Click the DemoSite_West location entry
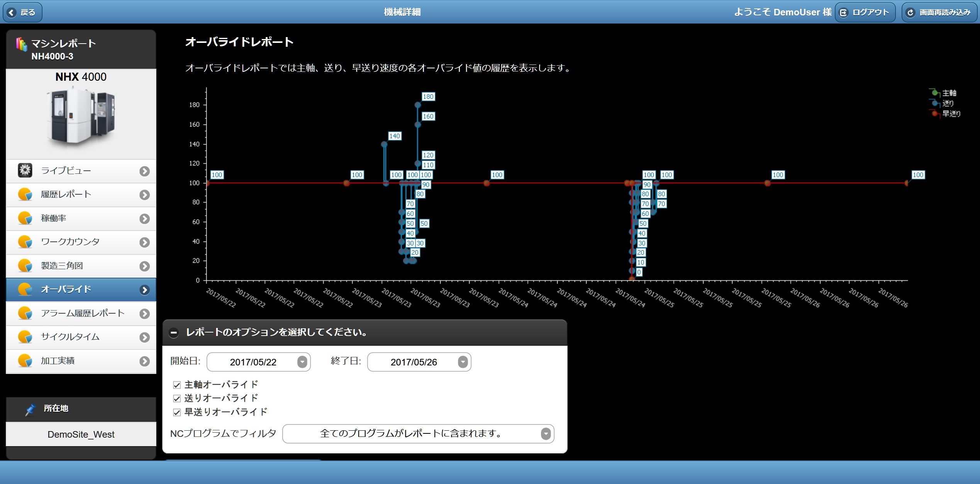Image resolution: width=980 pixels, height=484 pixels. click(x=81, y=435)
